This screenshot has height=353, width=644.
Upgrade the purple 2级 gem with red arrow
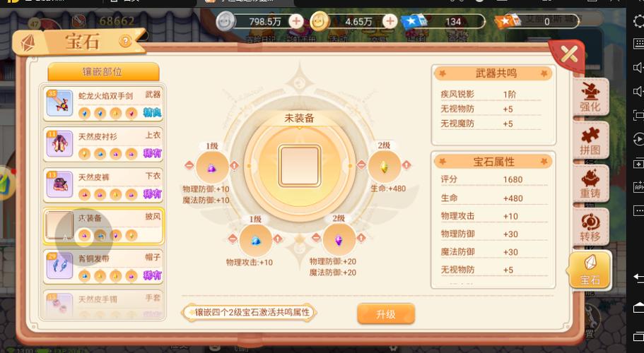pos(361,238)
